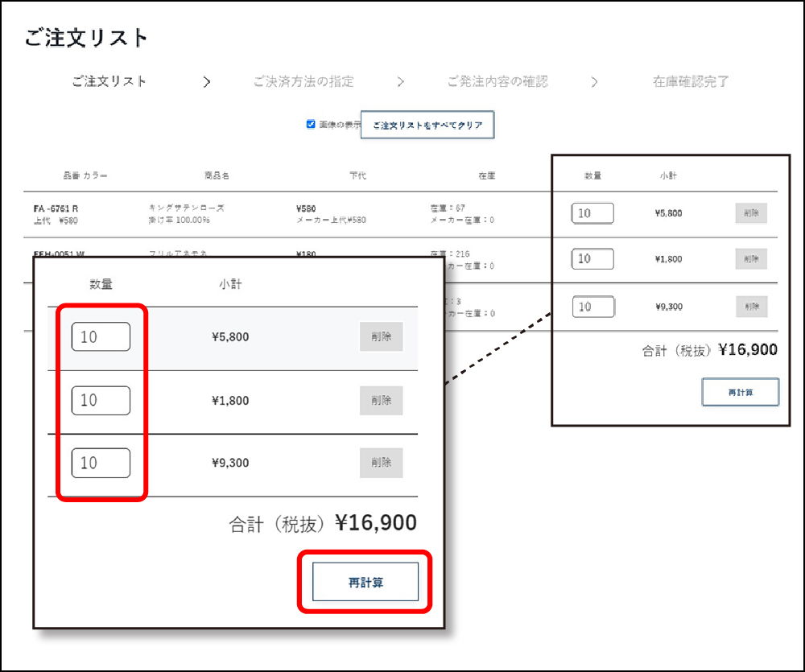805x672 pixels.
Task: Click chevron between ご決済方法の指定 and ご発注内容の確認
Action: (x=401, y=82)
